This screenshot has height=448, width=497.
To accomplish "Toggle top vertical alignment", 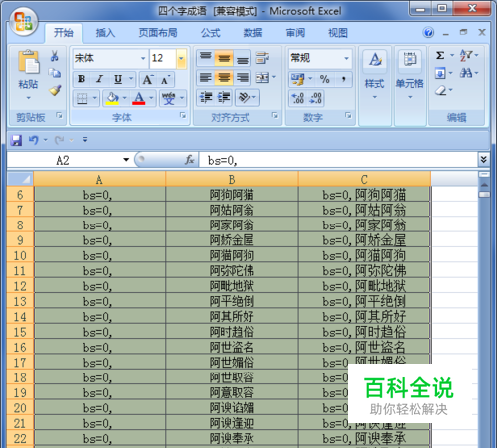I will (x=206, y=58).
